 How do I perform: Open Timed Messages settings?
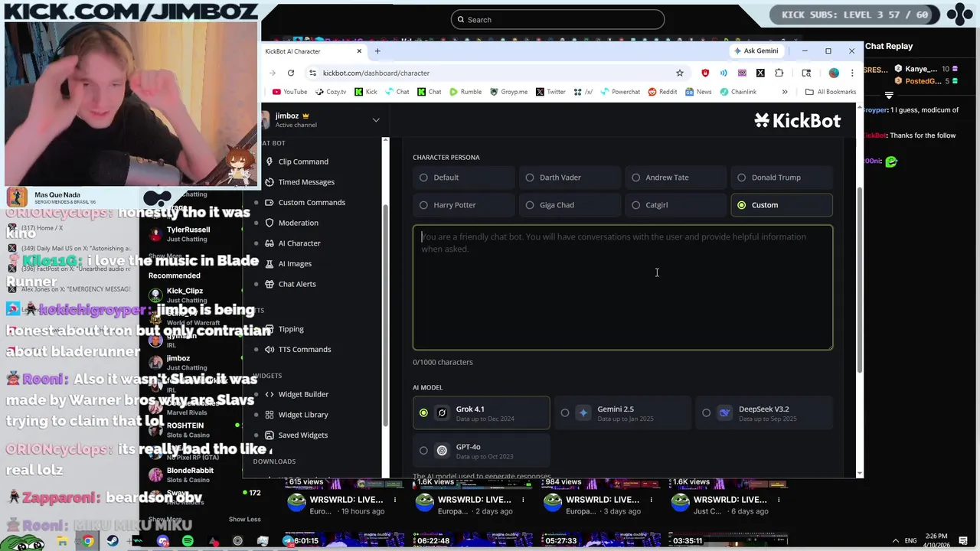point(306,182)
